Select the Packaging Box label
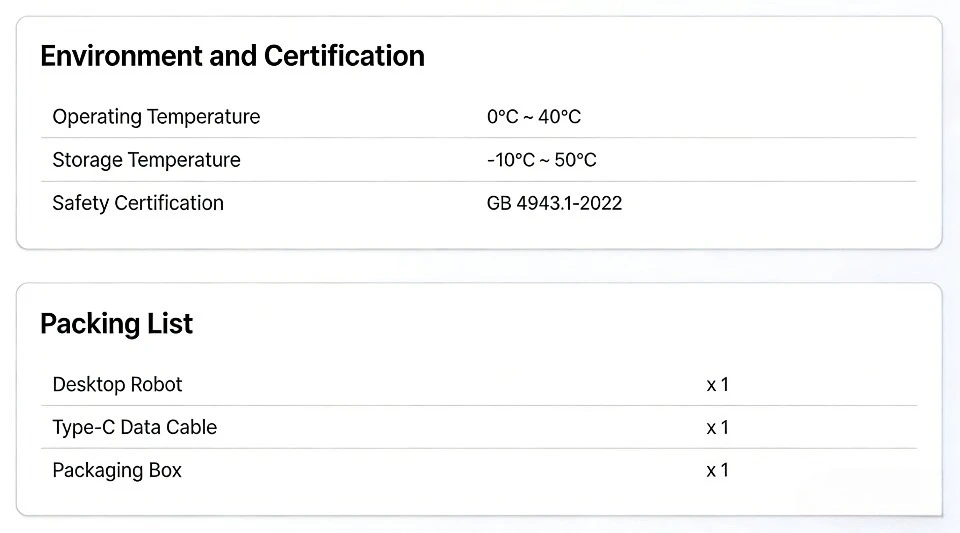This screenshot has width=960, height=533. [117, 471]
